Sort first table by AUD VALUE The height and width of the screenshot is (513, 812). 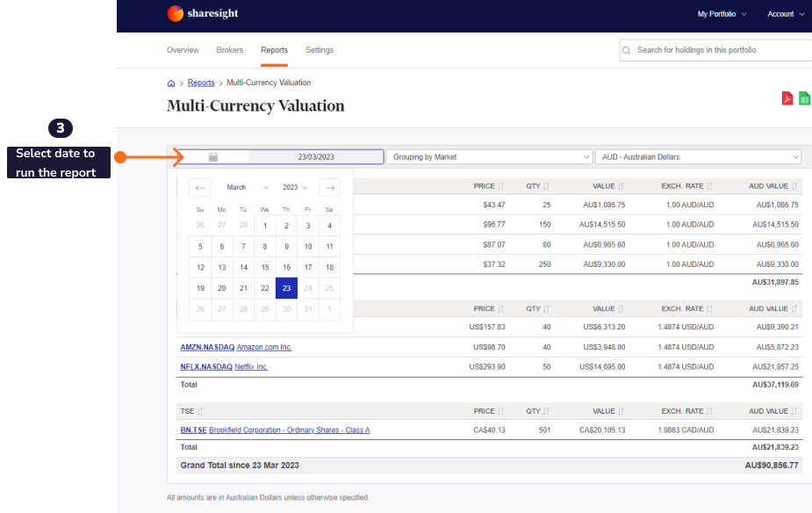point(794,186)
